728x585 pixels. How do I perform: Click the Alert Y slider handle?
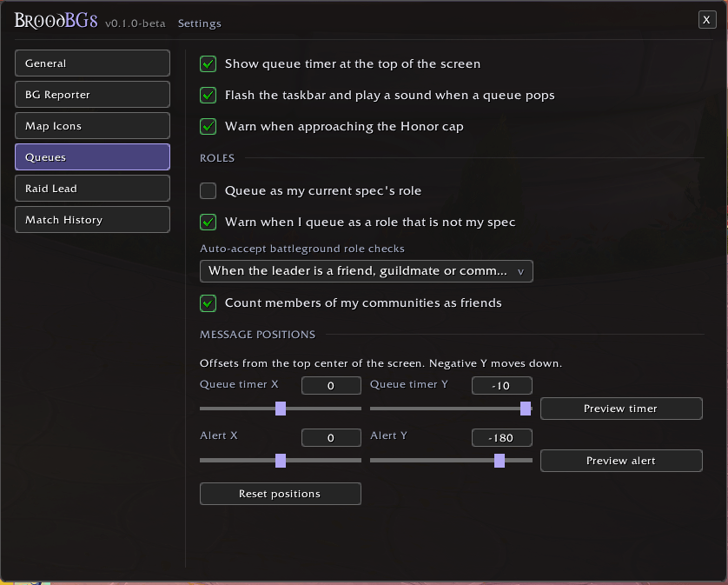[x=500, y=461]
